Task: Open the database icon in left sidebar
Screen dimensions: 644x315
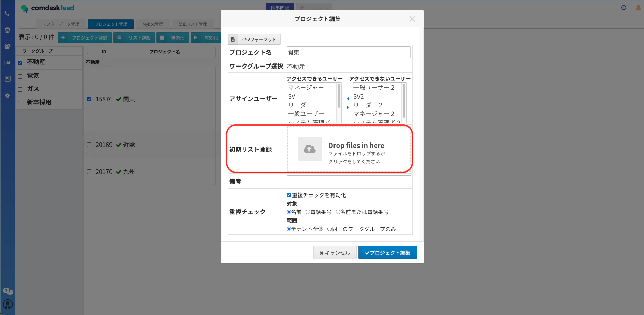Action: [7, 30]
